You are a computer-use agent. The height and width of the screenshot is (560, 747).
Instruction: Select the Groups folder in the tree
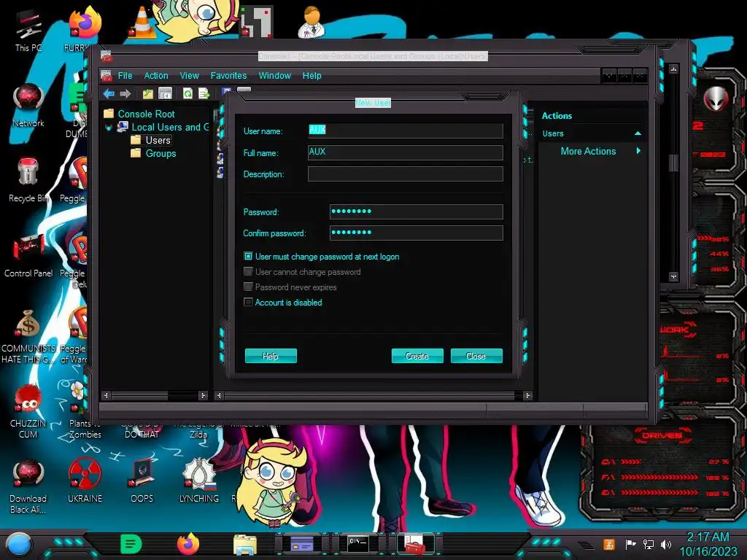coord(161,153)
